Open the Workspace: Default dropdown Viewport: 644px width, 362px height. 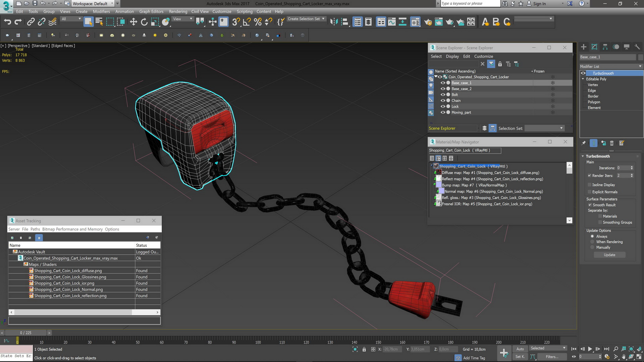[x=93, y=4]
